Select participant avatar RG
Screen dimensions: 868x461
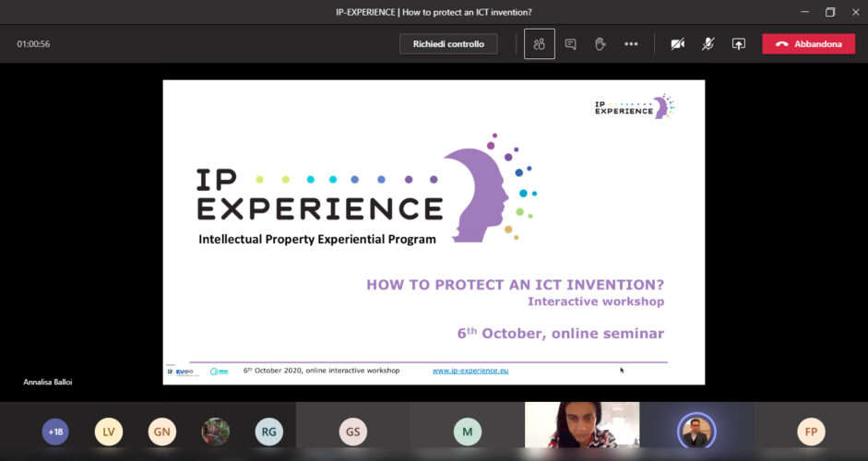pos(268,431)
